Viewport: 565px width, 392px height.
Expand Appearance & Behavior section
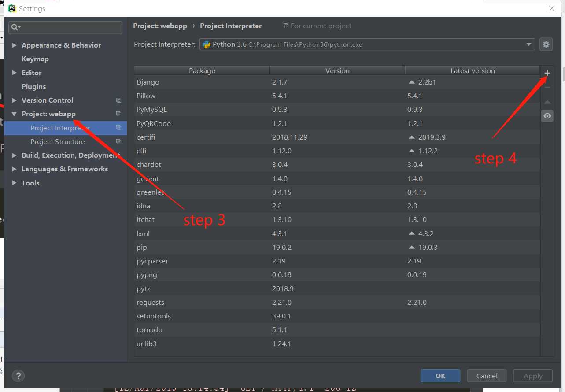[14, 45]
